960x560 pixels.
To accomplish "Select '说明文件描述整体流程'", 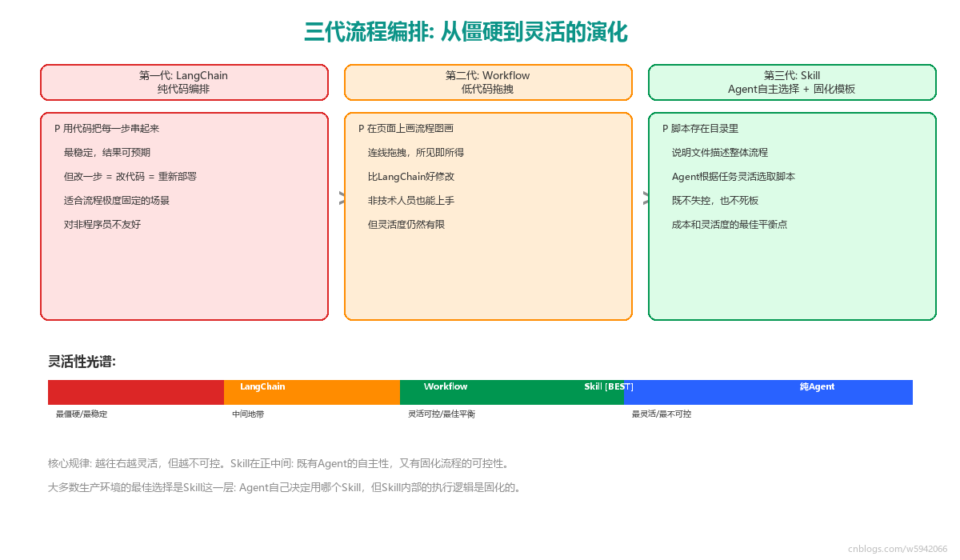I will (x=720, y=152).
